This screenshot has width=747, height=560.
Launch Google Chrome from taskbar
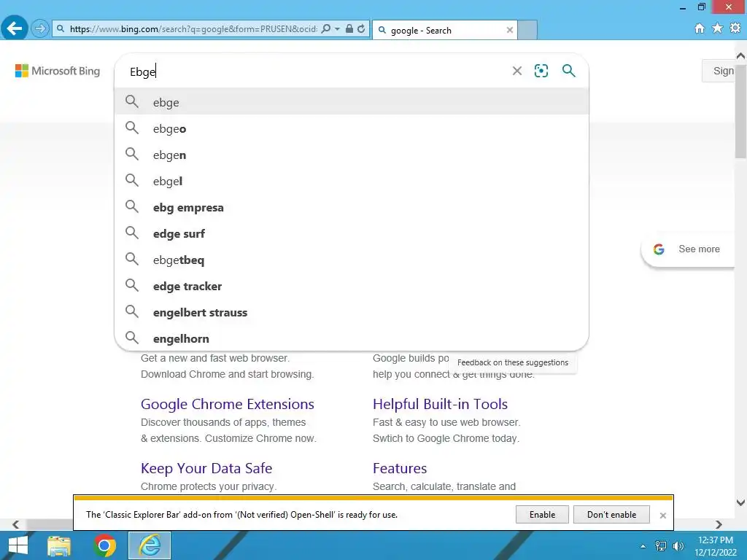click(104, 545)
